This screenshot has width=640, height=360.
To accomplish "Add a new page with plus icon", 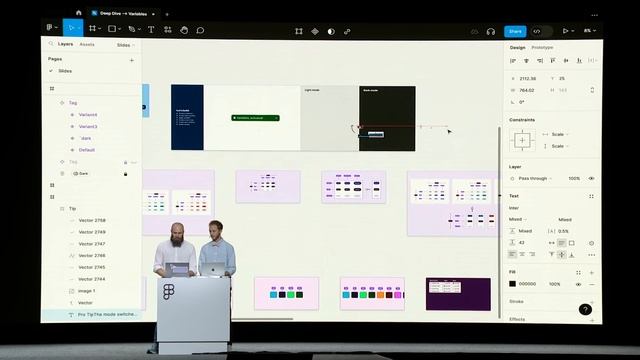I will 131,60.
